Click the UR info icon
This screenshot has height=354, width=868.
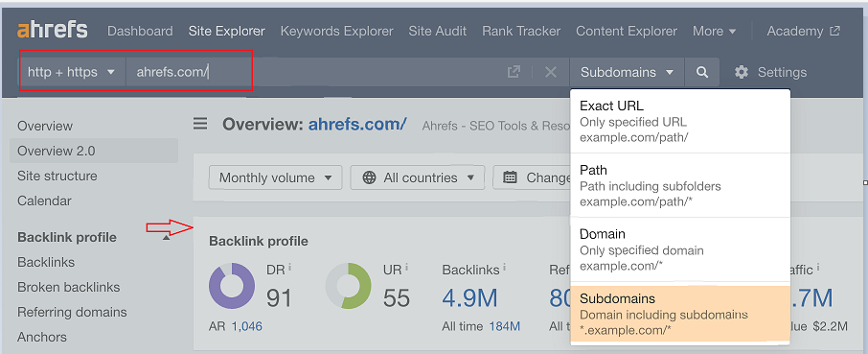coord(407,268)
